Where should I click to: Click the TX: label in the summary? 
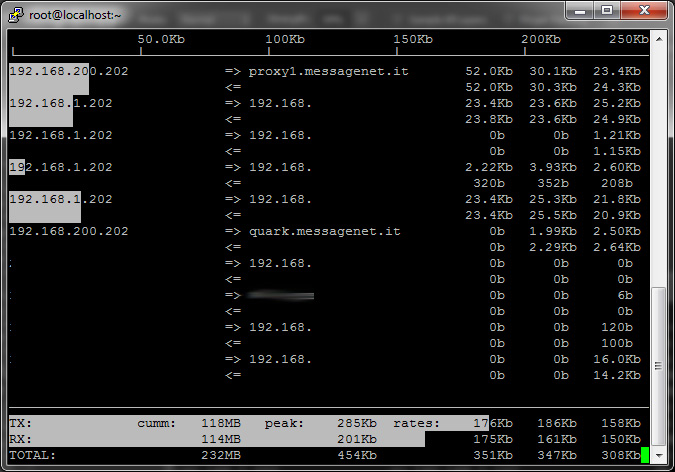pyautogui.click(x=20, y=423)
